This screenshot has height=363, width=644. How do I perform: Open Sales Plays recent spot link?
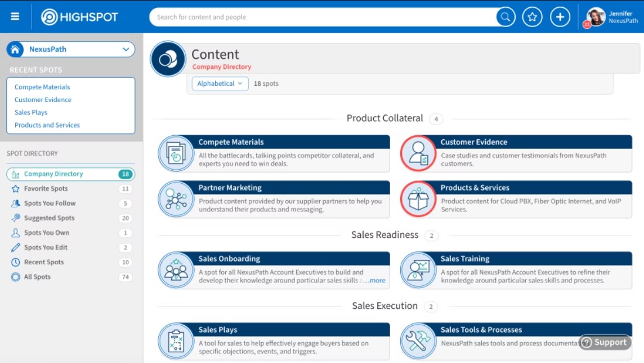31,113
